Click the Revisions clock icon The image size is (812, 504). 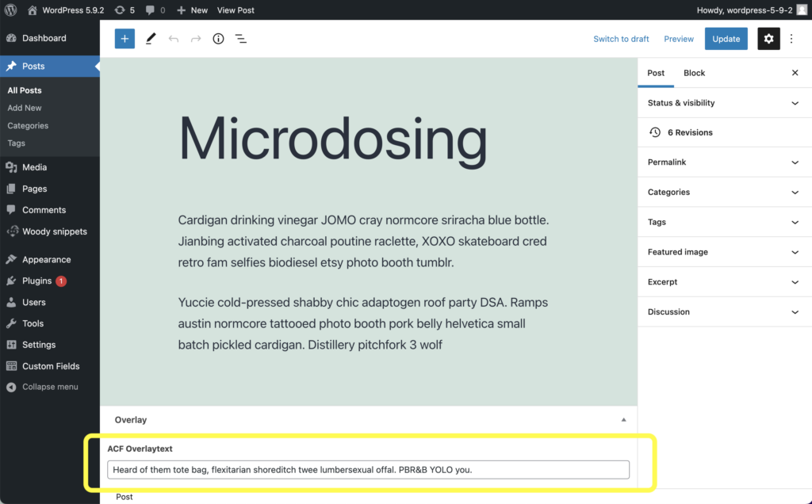(655, 132)
